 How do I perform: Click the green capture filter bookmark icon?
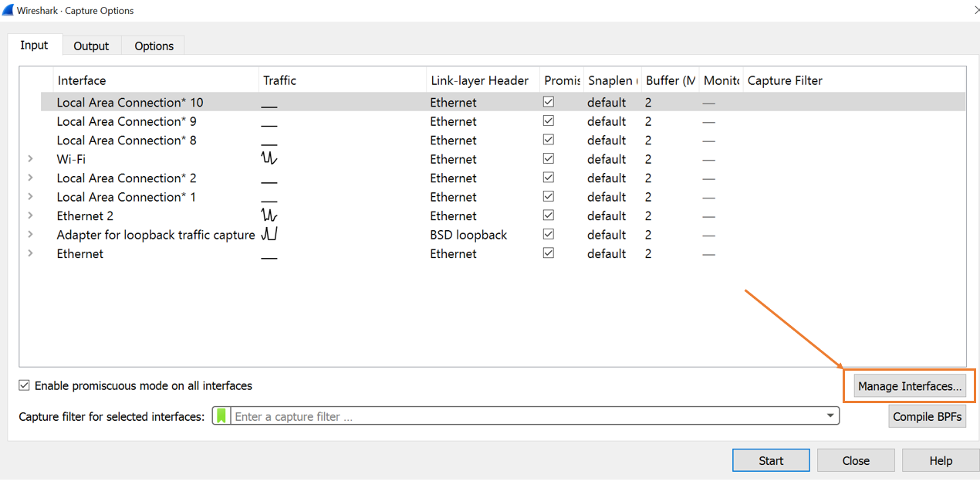point(221,416)
